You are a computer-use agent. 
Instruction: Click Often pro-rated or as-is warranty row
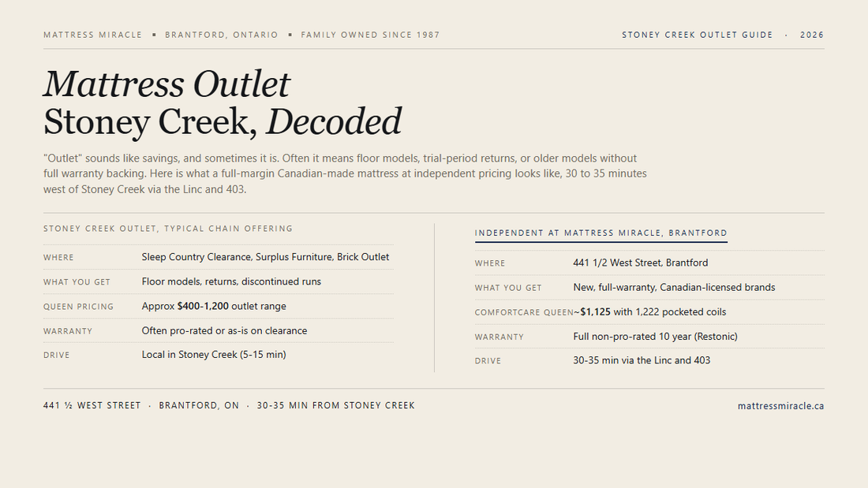(x=219, y=331)
